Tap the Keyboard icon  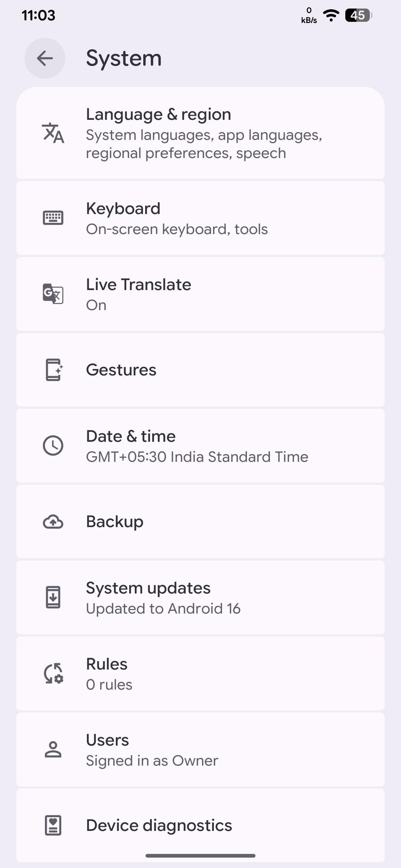[53, 218]
